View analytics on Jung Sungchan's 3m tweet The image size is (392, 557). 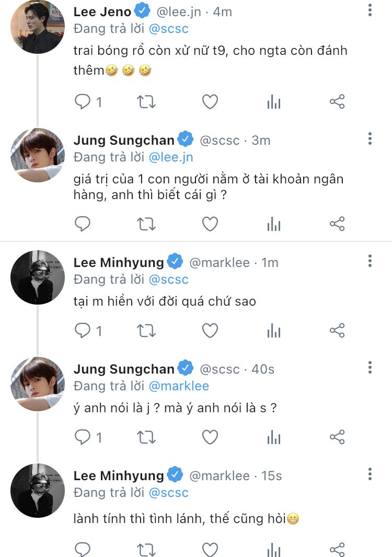[274, 224]
